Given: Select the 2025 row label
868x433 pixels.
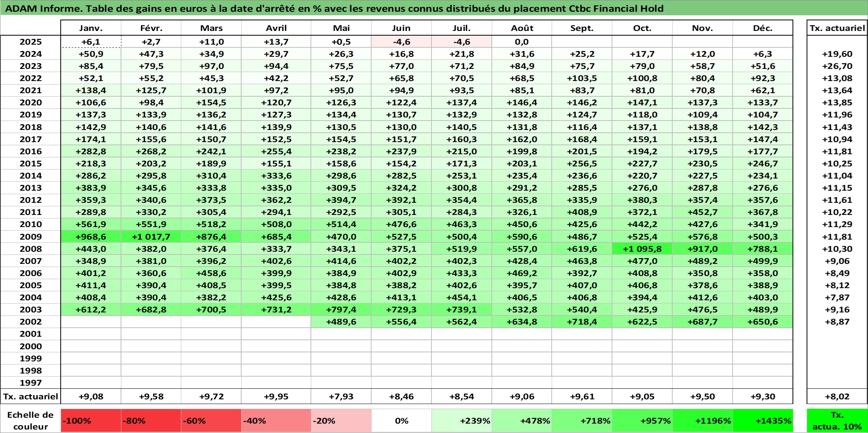Looking at the screenshot, I should coord(31,42).
